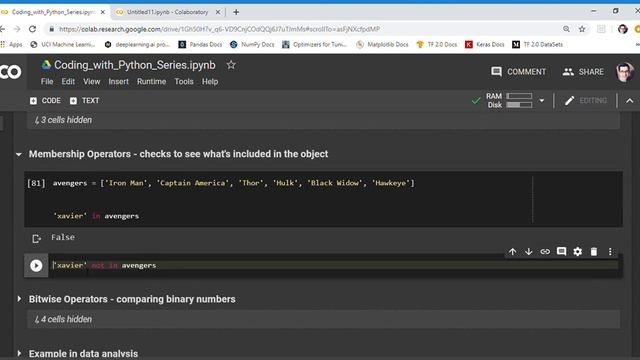Add comment to cell icon
The width and height of the screenshot is (640, 360).
coord(561,252)
